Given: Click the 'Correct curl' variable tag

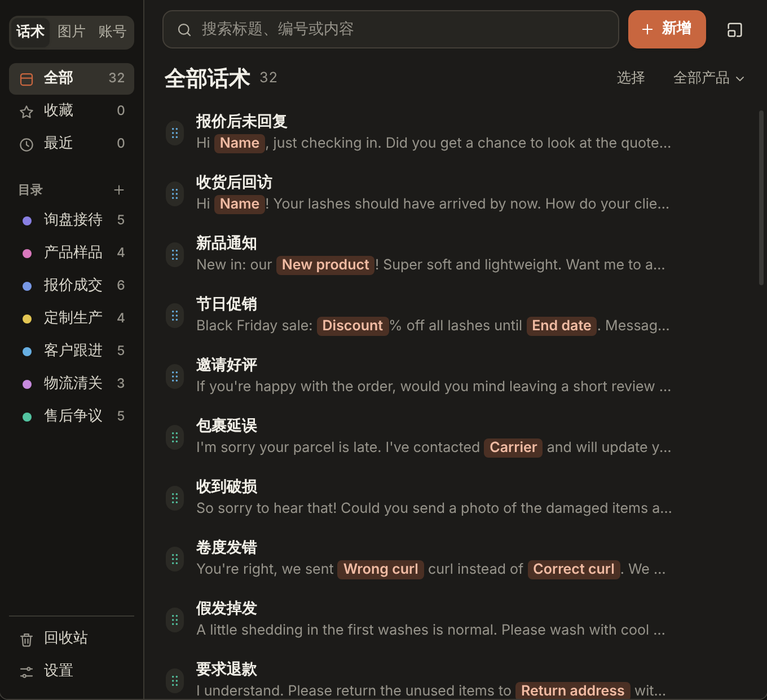Looking at the screenshot, I should click(574, 569).
